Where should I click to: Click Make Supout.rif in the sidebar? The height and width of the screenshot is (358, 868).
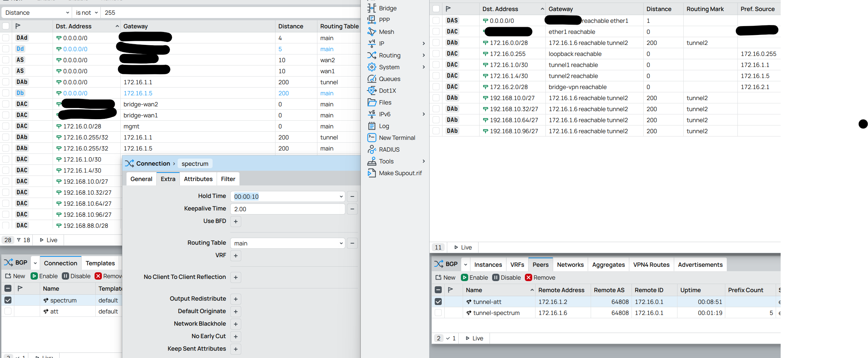coord(400,173)
